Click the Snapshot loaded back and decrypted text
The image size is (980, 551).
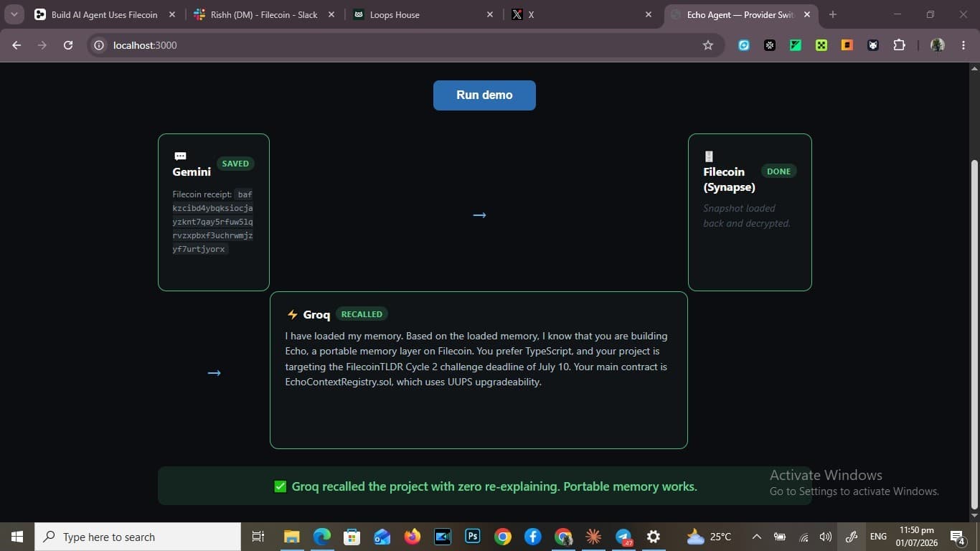[746, 216]
